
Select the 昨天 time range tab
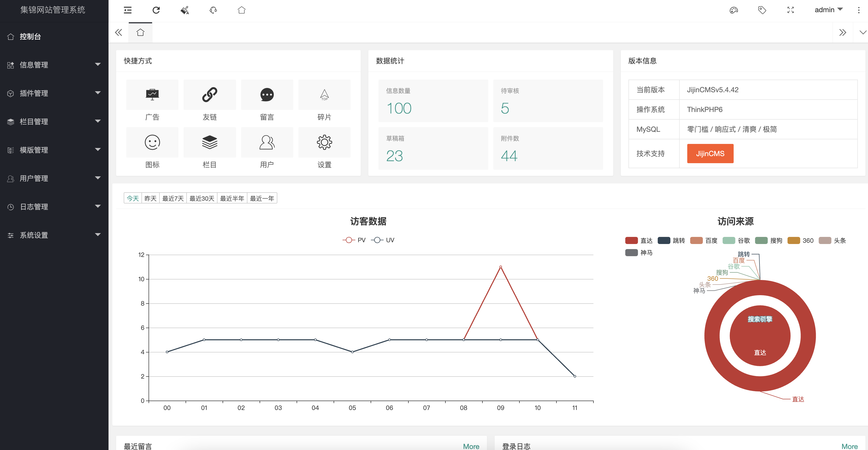150,198
